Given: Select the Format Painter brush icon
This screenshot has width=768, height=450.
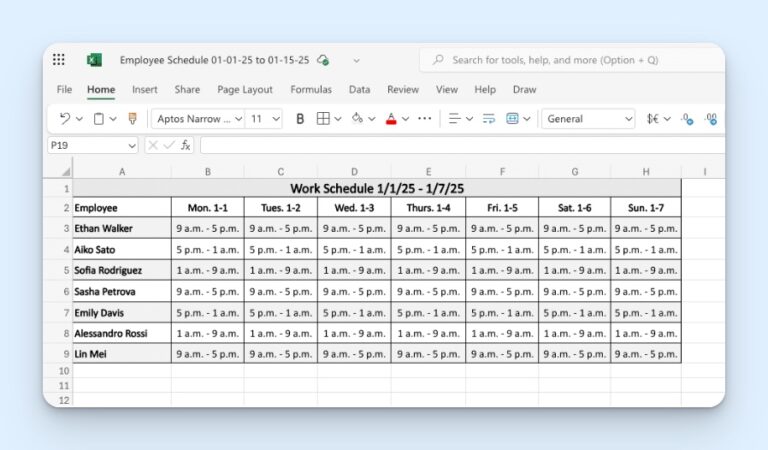Looking at the screenshot, I should point(132,118).
